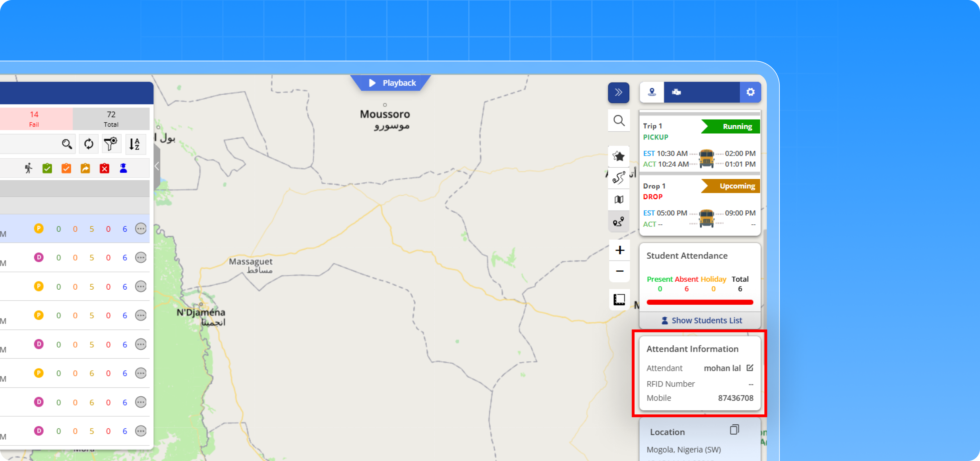Copy the Location address
This screenshot has width=980, height=461.
click(x=734, y=430)
